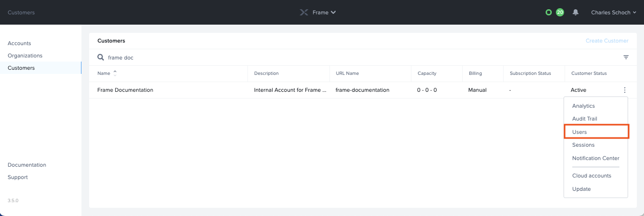Click the Customer Status column header
The image size is (644, 216).
coord(589,73)
